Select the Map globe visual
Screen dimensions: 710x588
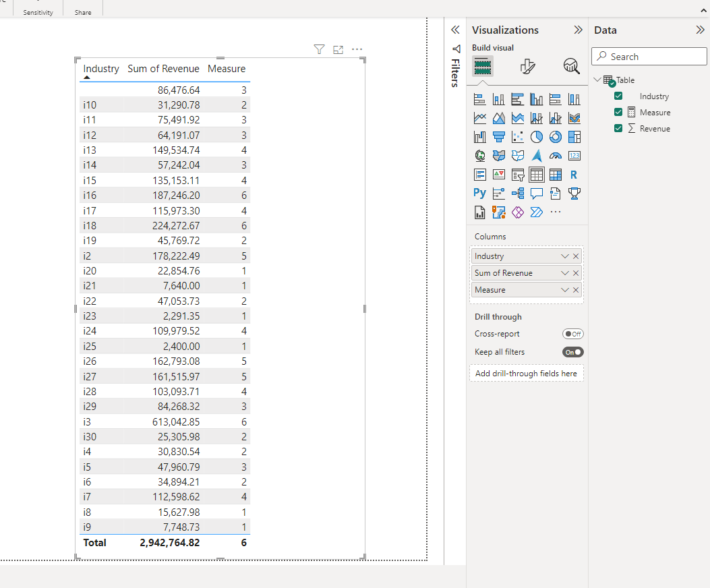[479, 156]
